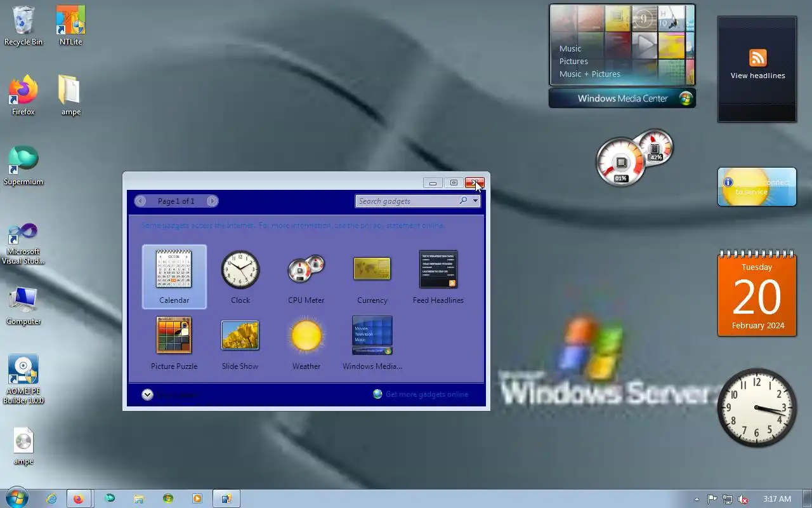The image size is (812, 508).
Task: Choose Music in the Media Center desktop gadget
Action: point(570,48)
